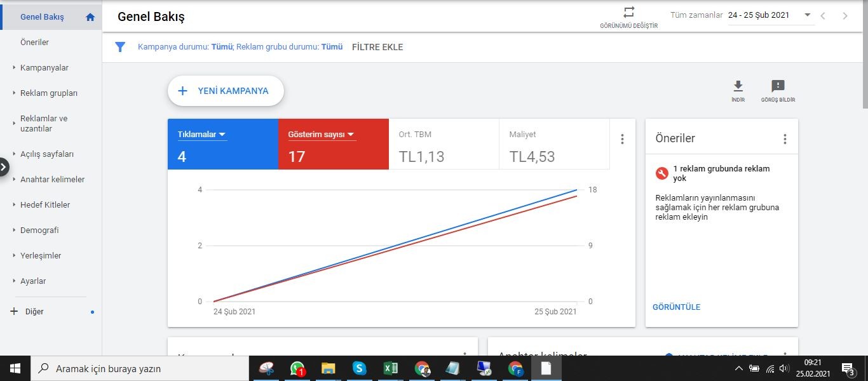This screenshot has height=381, width=868.
Task: Click the Görünümü Değiştir icon
Action: pyautogui.click(x=628, y=12)
